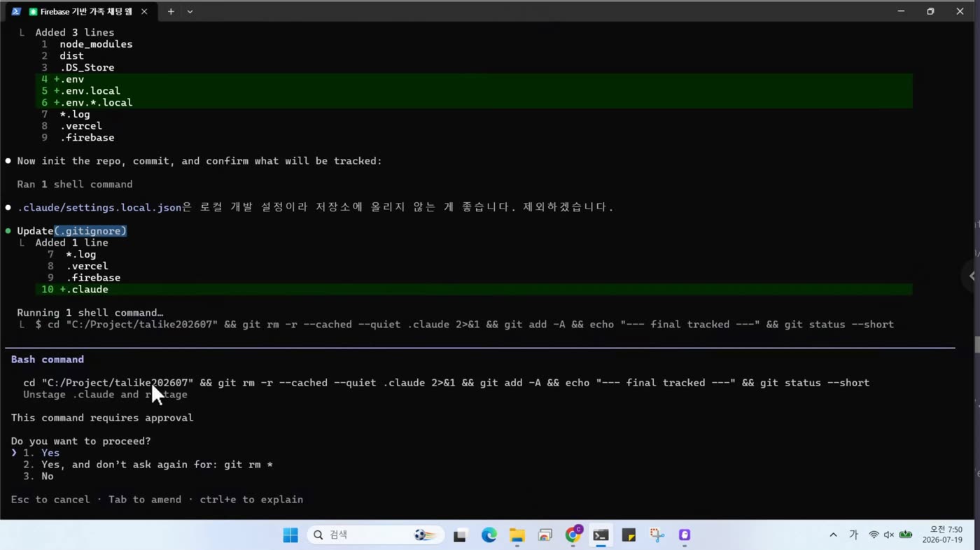Click the Terminal icon in taskbar
The width and height of the screenshot is (980, 550).
click(x=601, y=535)
